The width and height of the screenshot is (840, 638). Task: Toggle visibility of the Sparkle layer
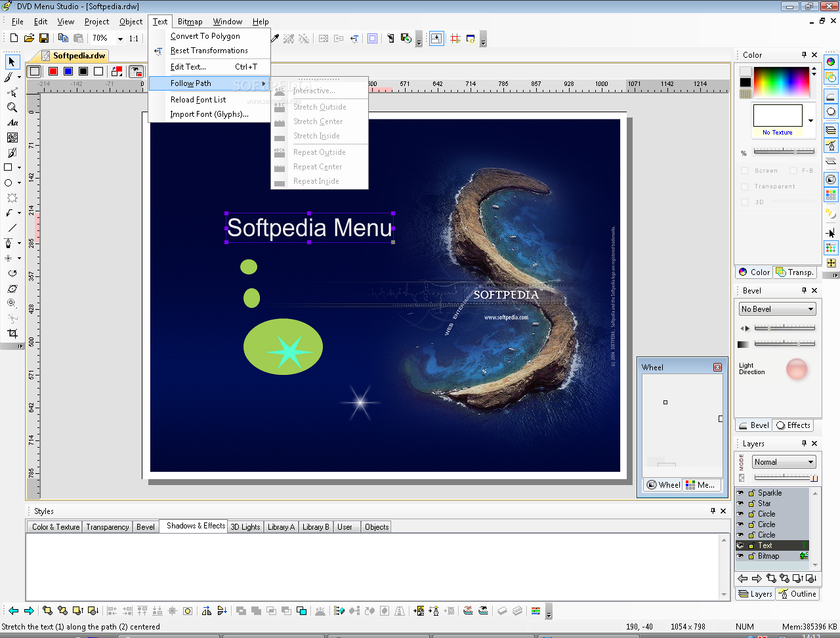tap(741, 493)
